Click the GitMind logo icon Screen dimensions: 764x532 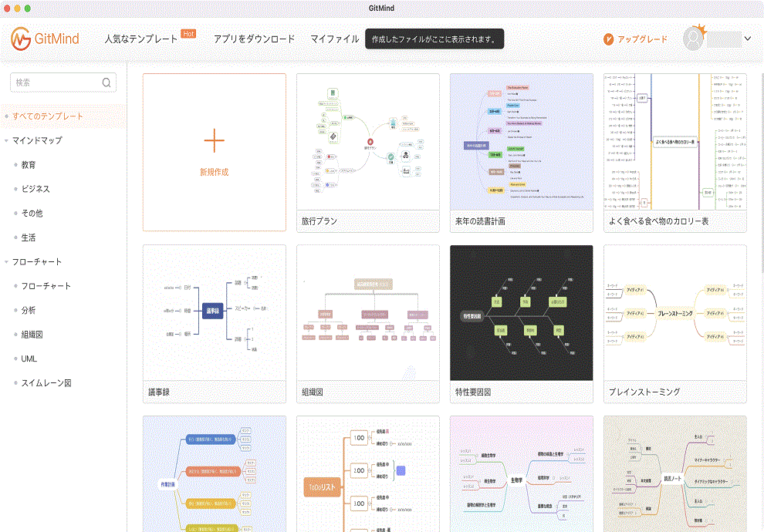click(x=21, y=39)
